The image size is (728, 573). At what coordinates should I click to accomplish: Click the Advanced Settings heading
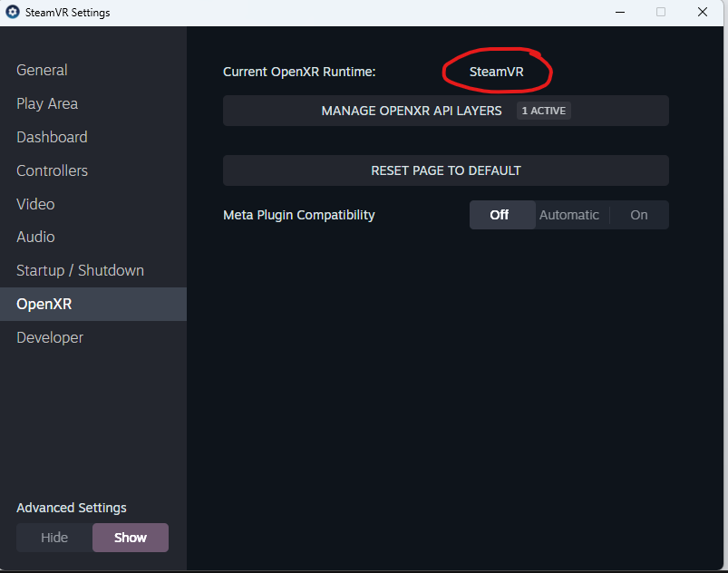click(72, 508)
